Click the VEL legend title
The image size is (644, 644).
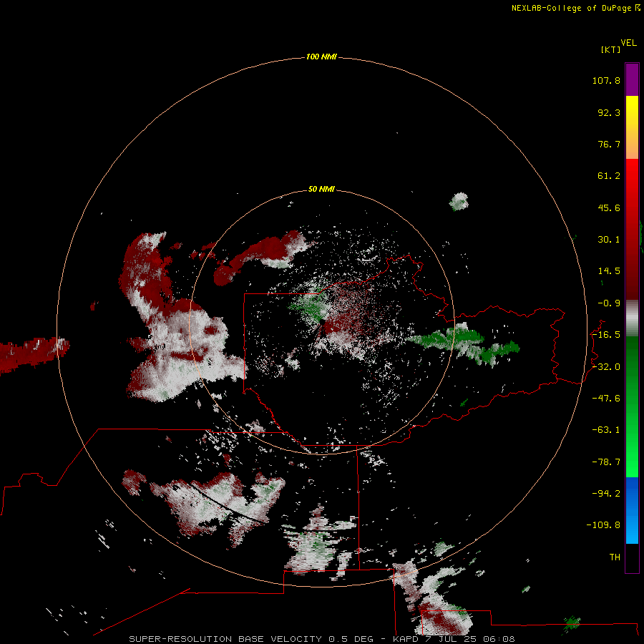click(628, 43)
